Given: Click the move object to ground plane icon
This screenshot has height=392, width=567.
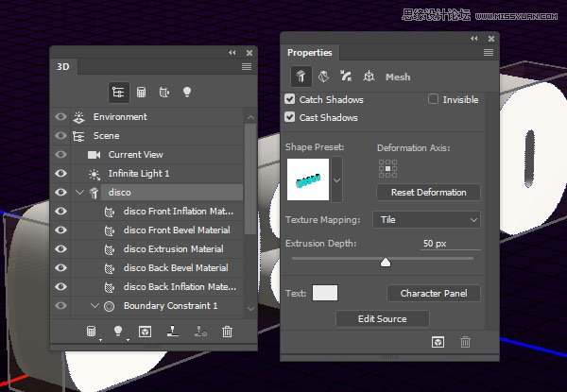Looking at the screenshot, I should [x=173, y=331].
